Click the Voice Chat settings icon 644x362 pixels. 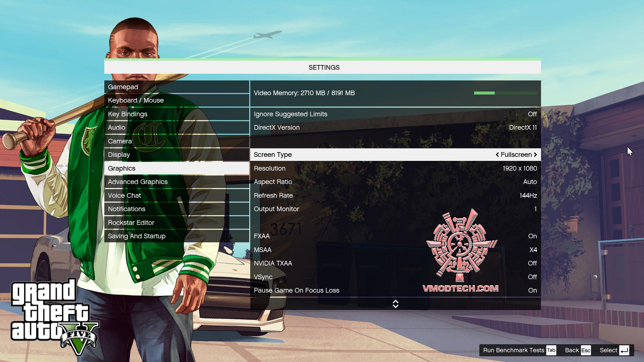(124, 195)
